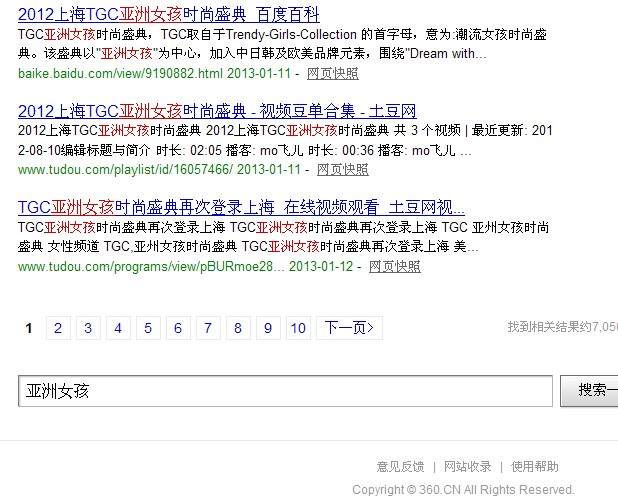Go to results page 2
618x497 pixels.
coord(58,328)
